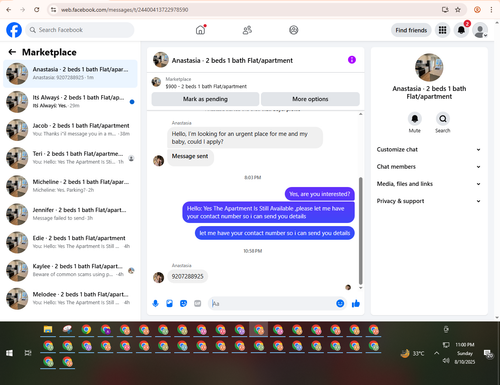The height and width of the screenshot is (385, 500).
Task: Open the purple conversation info icon
Action: (352, 60)
